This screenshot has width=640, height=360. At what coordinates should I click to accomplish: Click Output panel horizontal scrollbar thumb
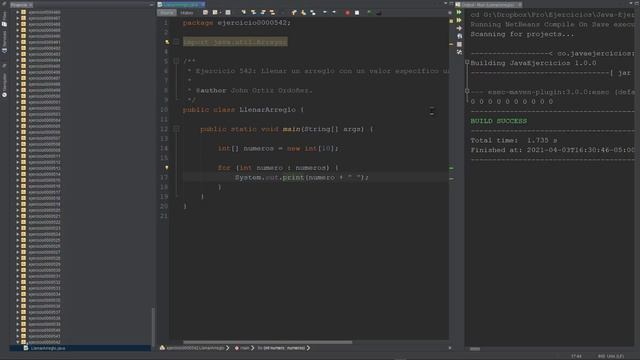475,349
